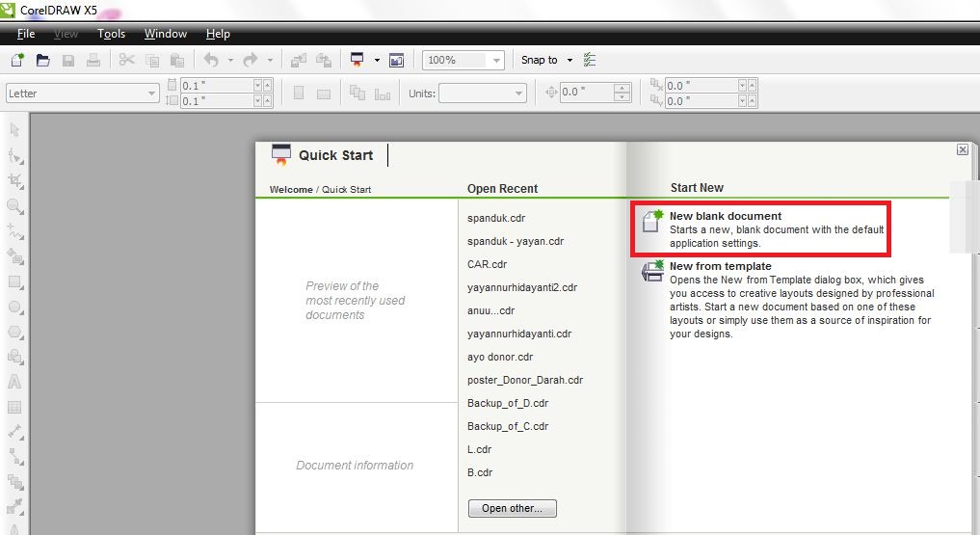Click the Export icon in toolbar
This screenshot has height=535, width=980.
(x=324, y=60)
